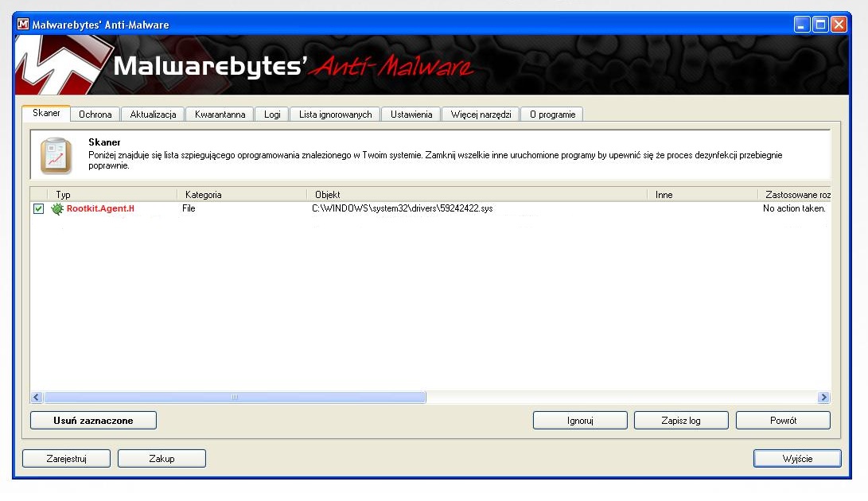Sort by the Typ column header
Screen dimensions: 868x501
point(112,194)
